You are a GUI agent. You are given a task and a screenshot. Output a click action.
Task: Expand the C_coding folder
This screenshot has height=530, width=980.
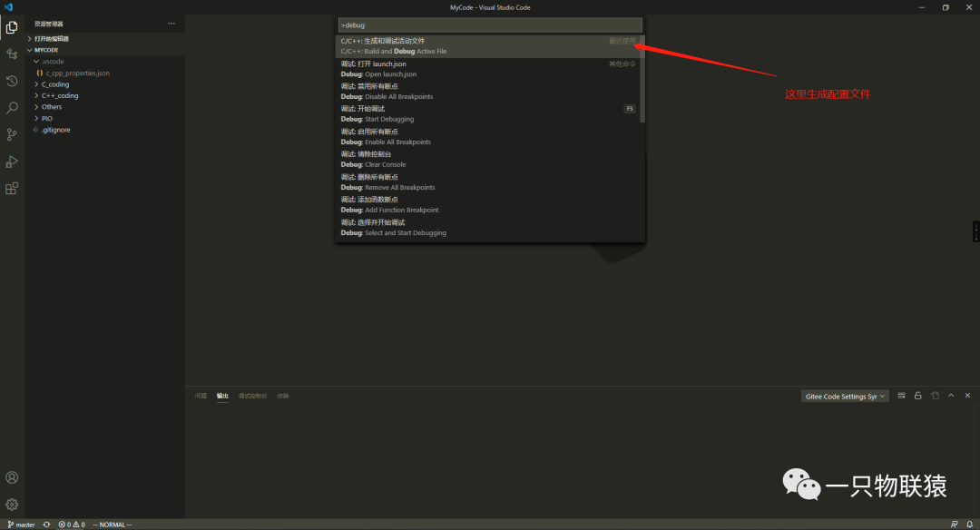tap(55, 84)
